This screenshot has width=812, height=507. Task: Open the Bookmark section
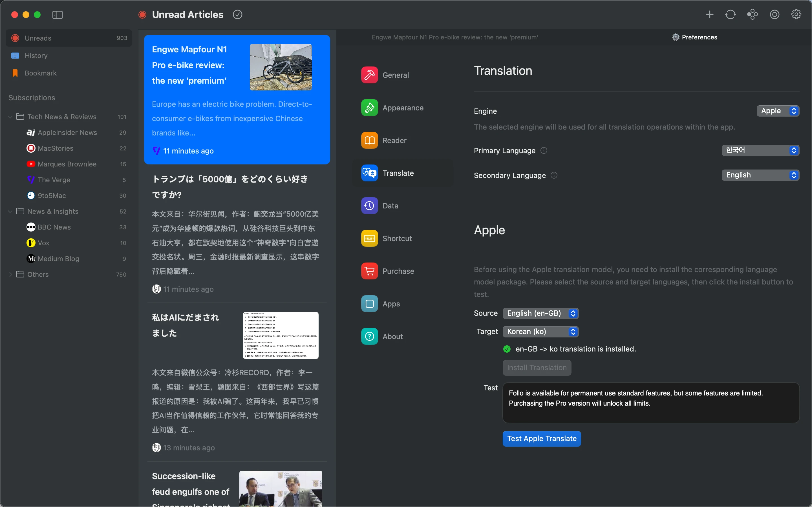[41, 73]
